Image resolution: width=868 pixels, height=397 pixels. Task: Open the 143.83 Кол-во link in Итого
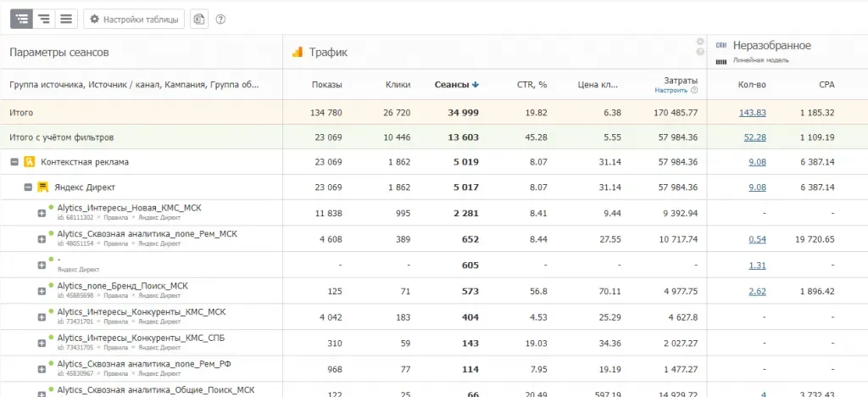click(x=753, y=113)
